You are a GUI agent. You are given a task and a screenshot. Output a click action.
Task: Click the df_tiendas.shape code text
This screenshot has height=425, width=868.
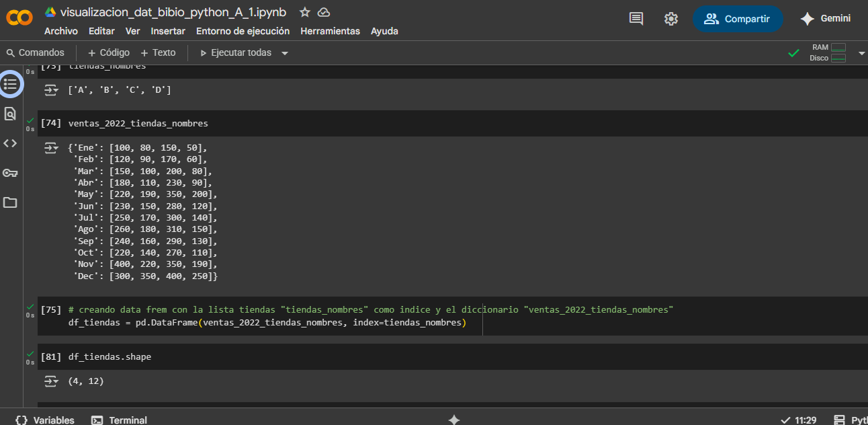point(110,357)
